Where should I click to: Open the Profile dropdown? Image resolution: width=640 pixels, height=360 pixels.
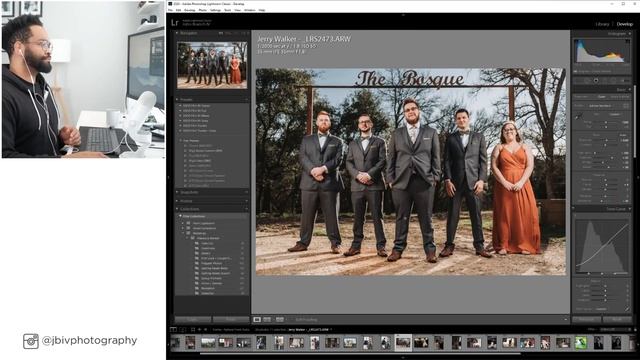[600, 106]
